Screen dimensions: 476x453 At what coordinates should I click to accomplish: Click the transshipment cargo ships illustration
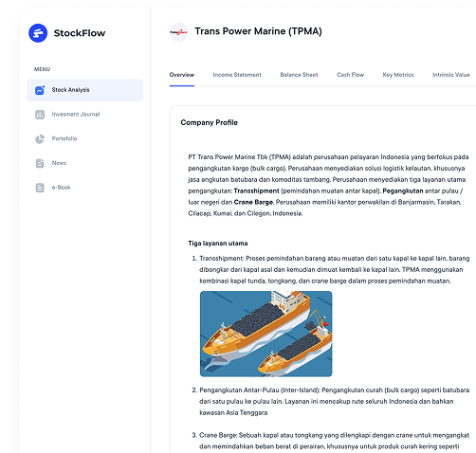pos(266,334)
